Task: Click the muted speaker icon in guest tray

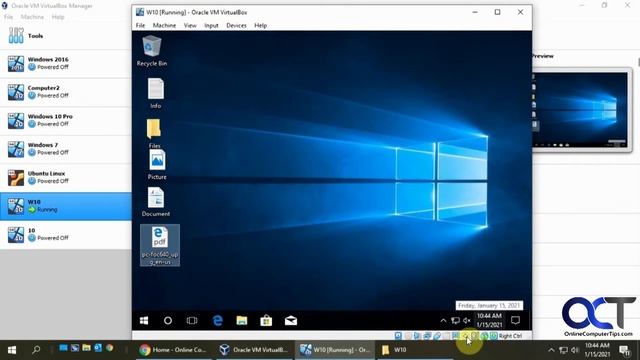Action: (467, 320)
